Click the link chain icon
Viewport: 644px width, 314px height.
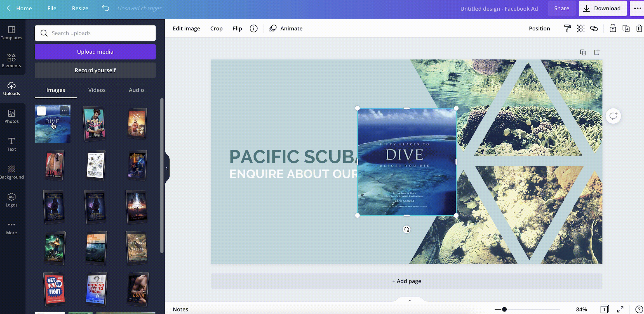tap(594, 28)
